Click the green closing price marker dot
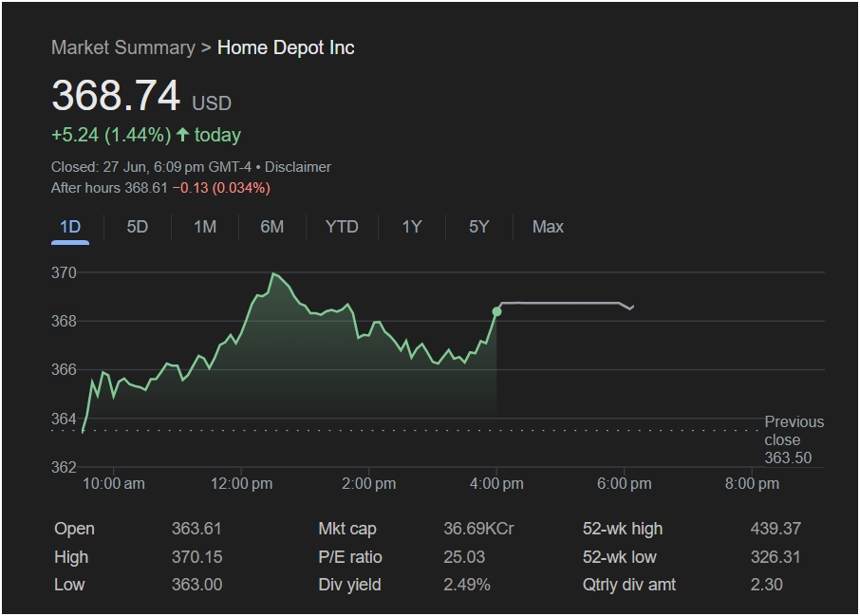This screenshot has height=616, width=860. coord(496,311)
